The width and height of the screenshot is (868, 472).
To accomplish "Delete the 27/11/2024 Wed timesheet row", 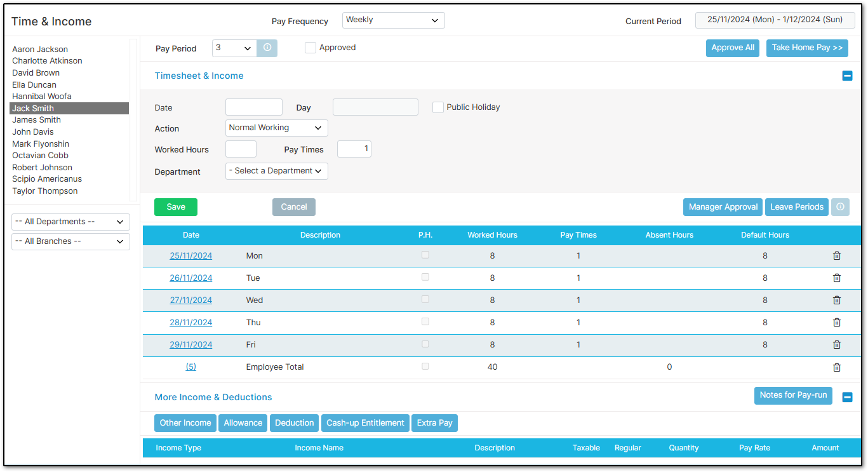I will tap(837, 300).
